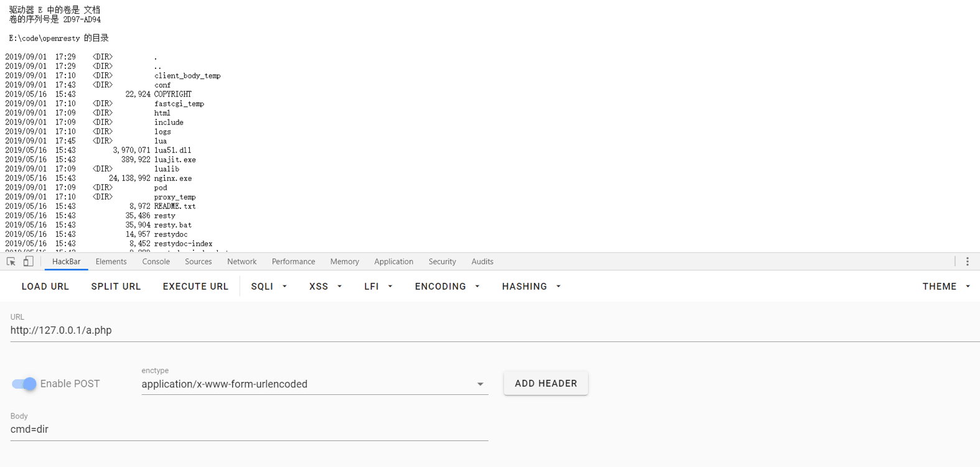The image size is (980, 467).
Task: Expand the SQLI dropdown menu
Action: click(x=269, y=287)
